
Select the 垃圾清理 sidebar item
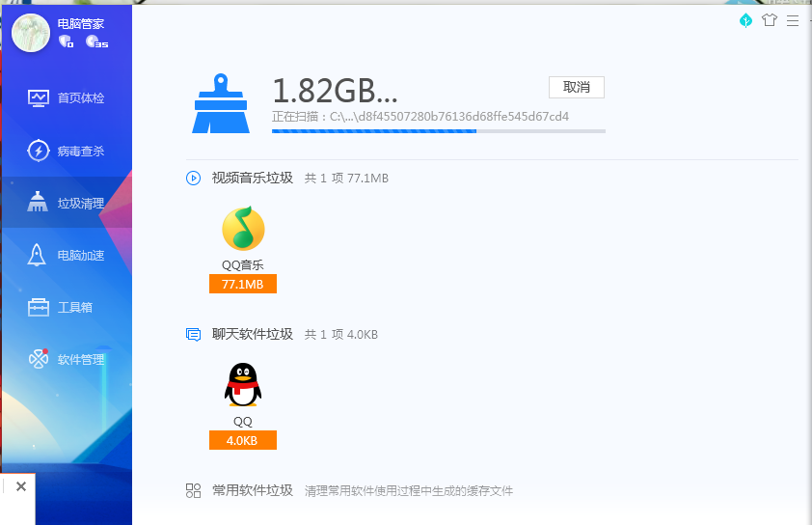click(x=67, y=203)
